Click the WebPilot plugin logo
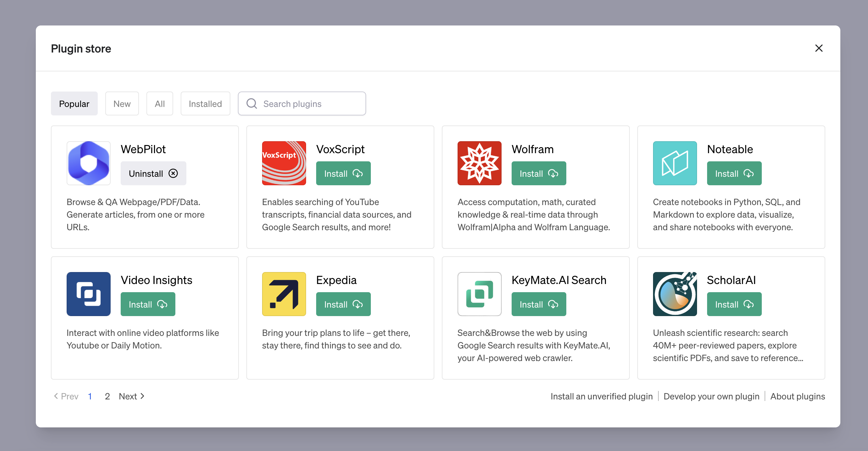This screenshot has height=451, width=868. click(x=88, y=163)
